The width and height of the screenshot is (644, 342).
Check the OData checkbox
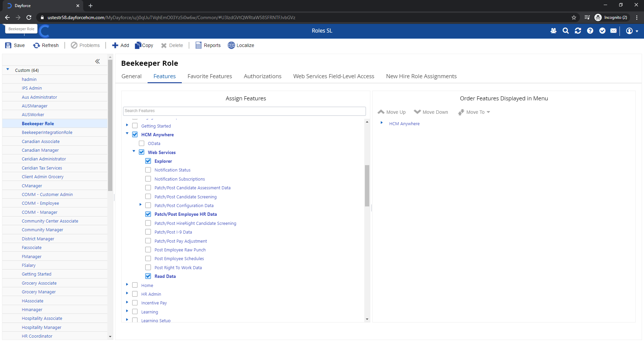click(x=142, y=143)
